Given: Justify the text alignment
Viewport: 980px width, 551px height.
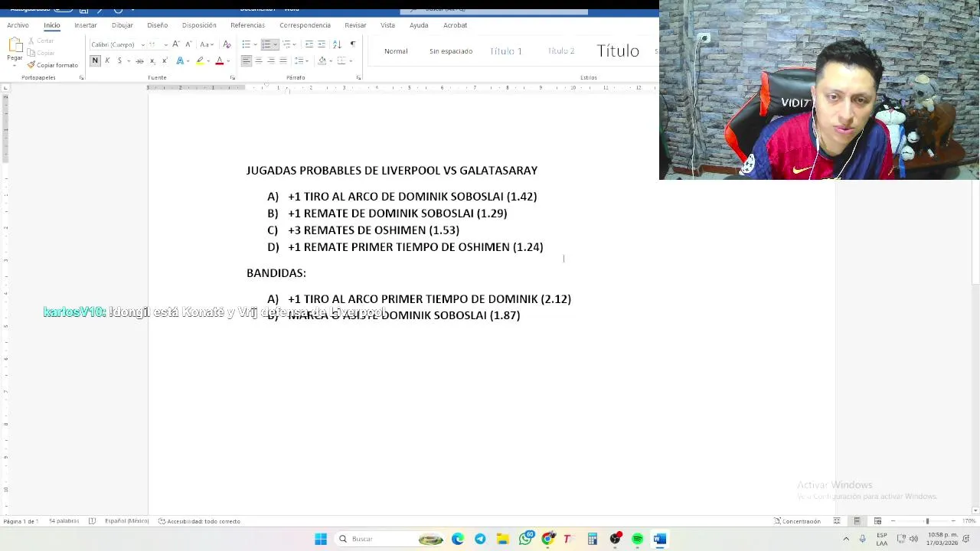Looking at the screenshot, I should pyautogui.click(x=283, y=60).
